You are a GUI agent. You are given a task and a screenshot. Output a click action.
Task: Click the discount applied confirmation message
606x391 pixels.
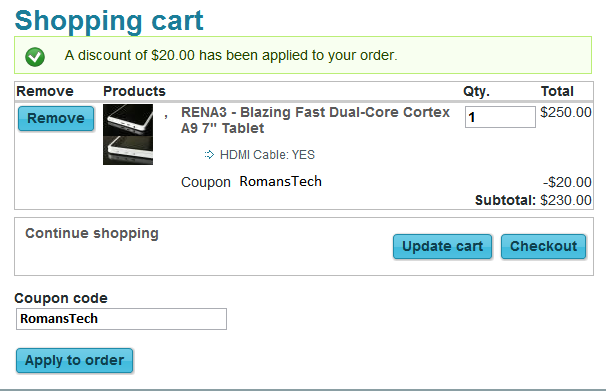(x=231, y=55)
